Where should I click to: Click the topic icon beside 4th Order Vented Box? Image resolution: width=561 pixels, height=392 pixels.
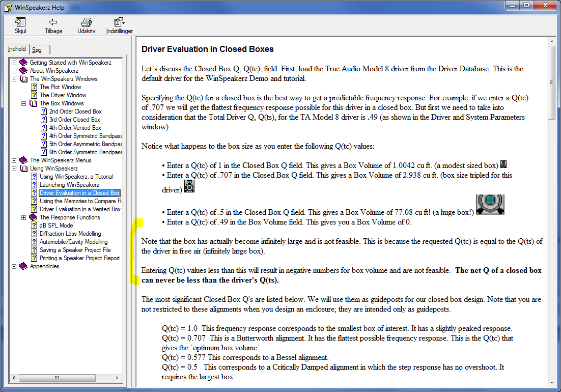44,128
